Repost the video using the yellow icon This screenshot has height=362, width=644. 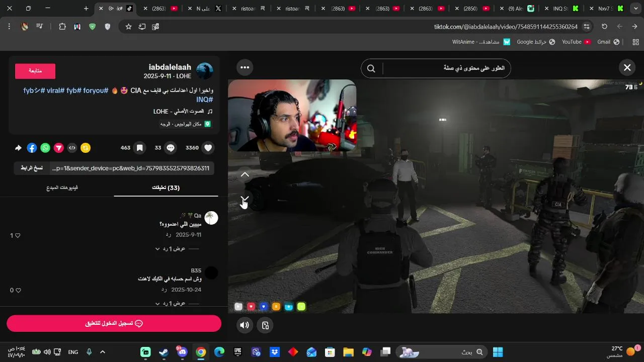coord(86,148)
